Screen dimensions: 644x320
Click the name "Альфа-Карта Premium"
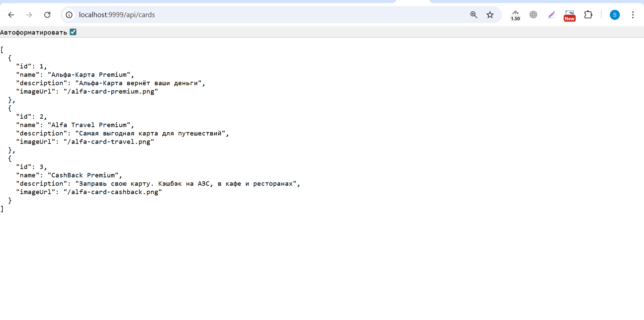tap(89, 75)
